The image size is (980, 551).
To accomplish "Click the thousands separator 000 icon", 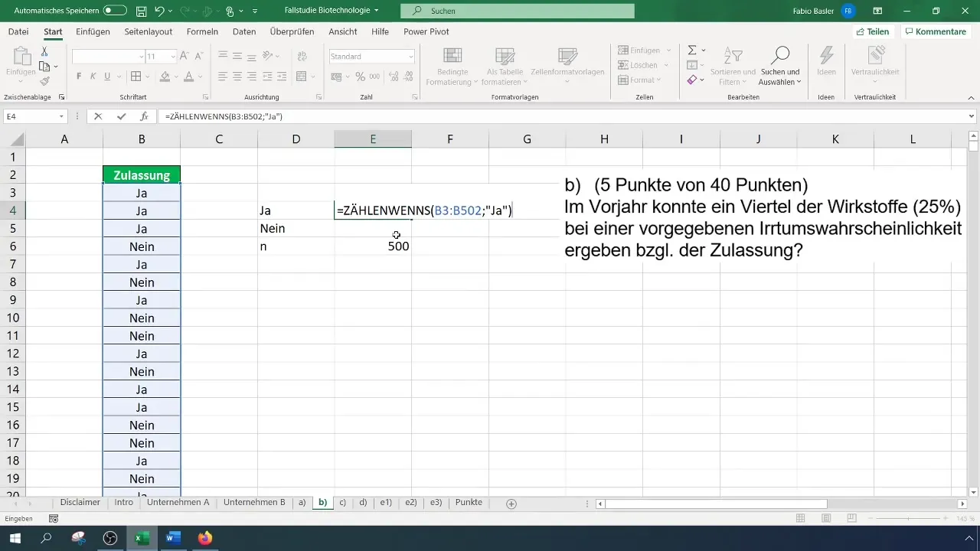I will (x=374, y=77).
